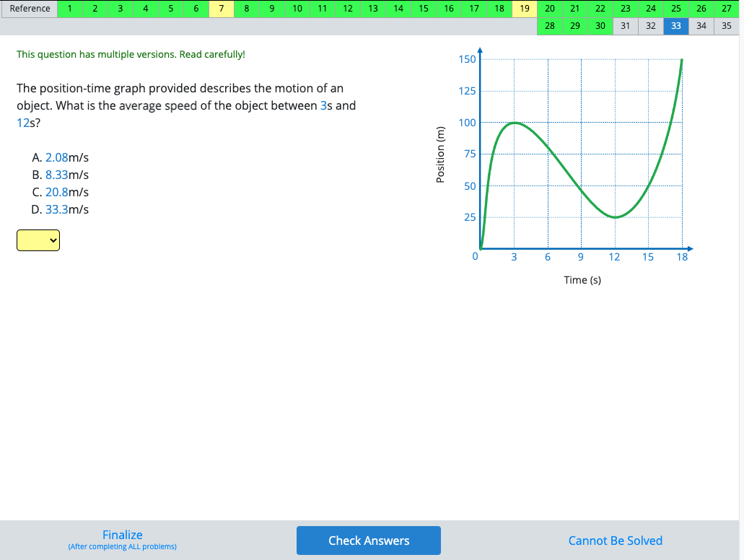Go to question 12
Screen dimensions: 744x560
click(x=348, y=9)
